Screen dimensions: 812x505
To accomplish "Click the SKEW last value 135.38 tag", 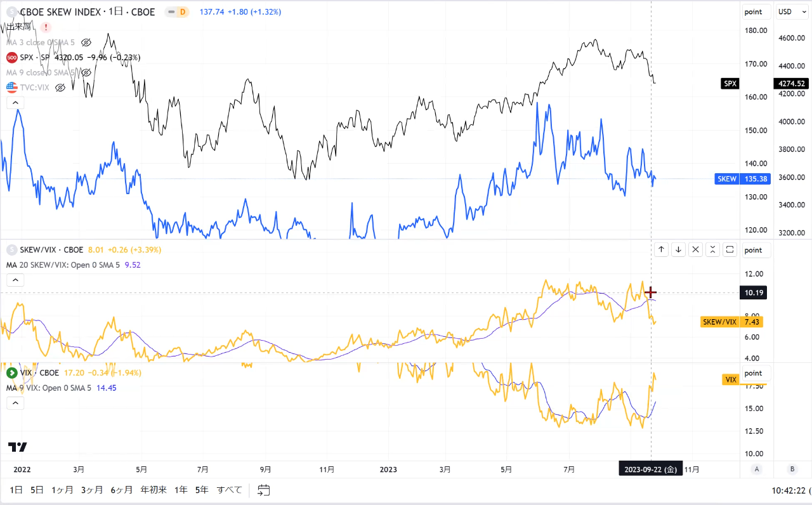I will [756, 179].
